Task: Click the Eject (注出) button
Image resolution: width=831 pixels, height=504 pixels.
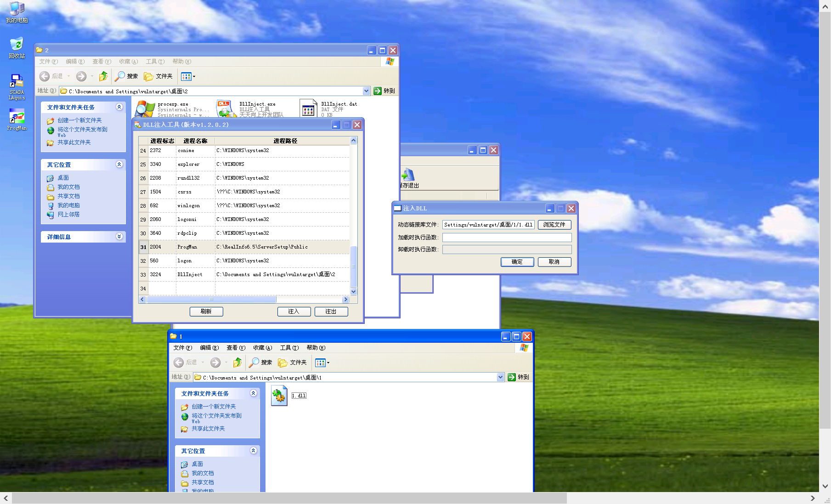Action: 331,311
